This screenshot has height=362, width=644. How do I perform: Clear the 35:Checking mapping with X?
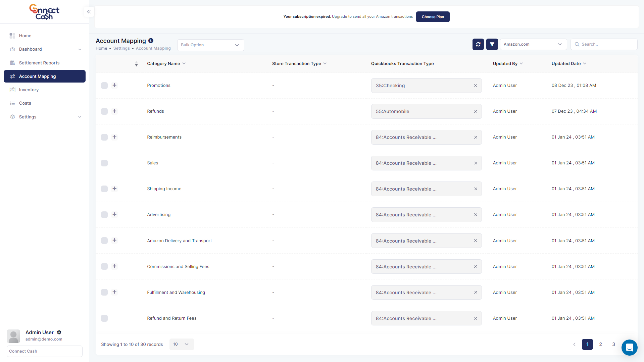coord(476,86)
